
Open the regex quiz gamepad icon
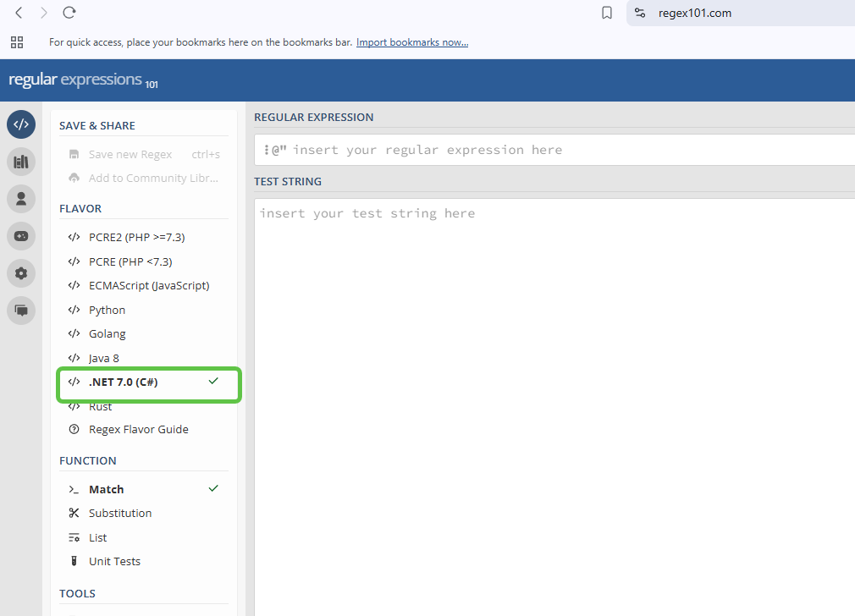21,236
